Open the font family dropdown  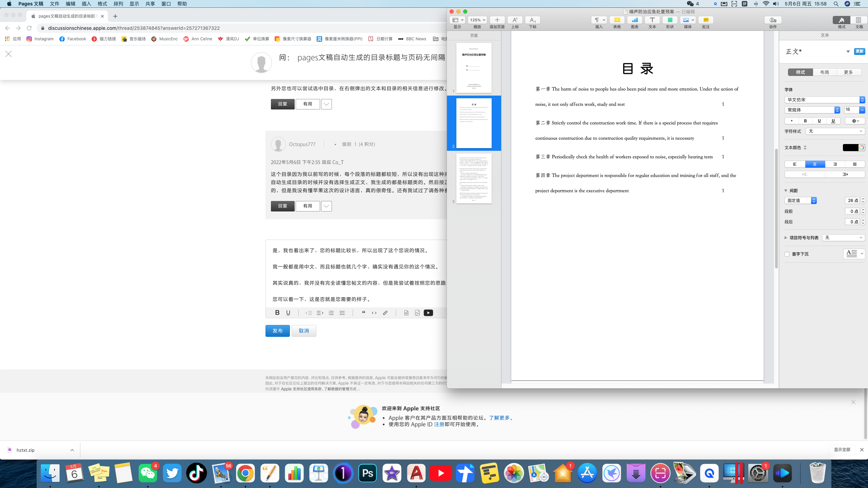click(x=825, y=100)
